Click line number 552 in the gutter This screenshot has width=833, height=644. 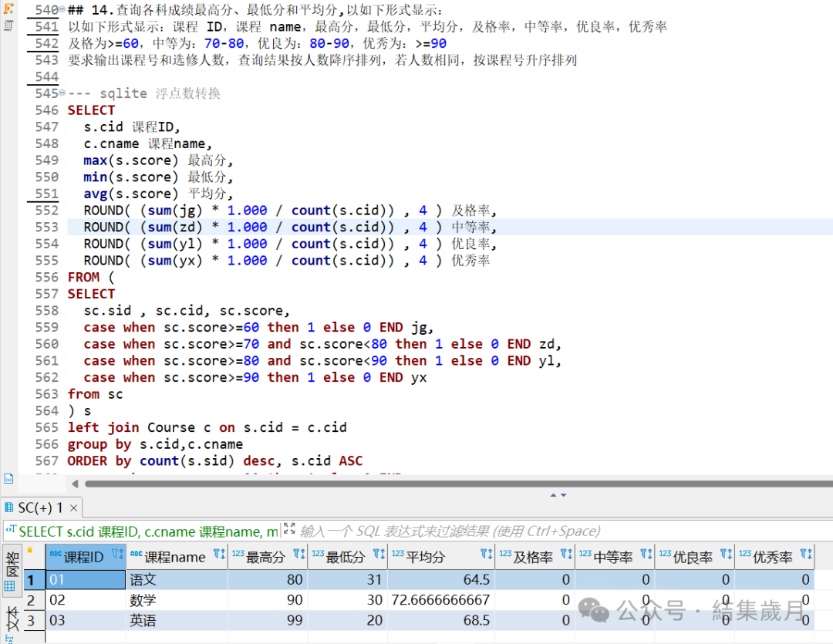click(47, 211)
